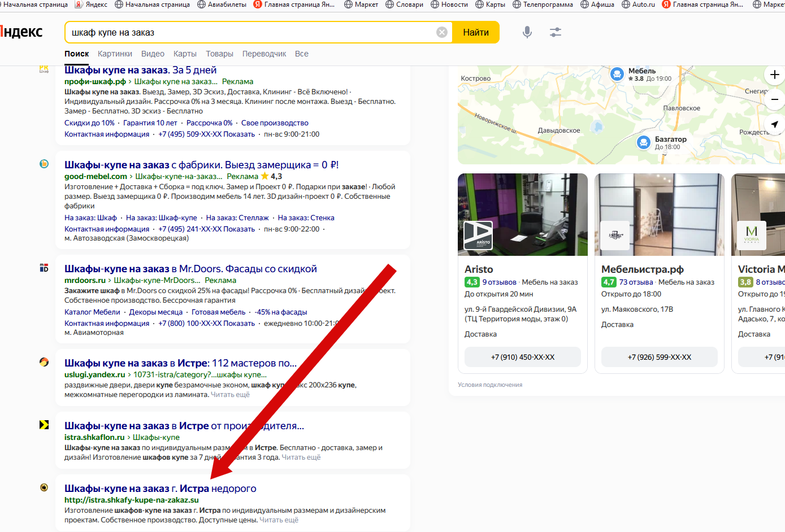Open the Афиша bookmark
The height and width of the screenshot is (532, 785).
point(597,5)
